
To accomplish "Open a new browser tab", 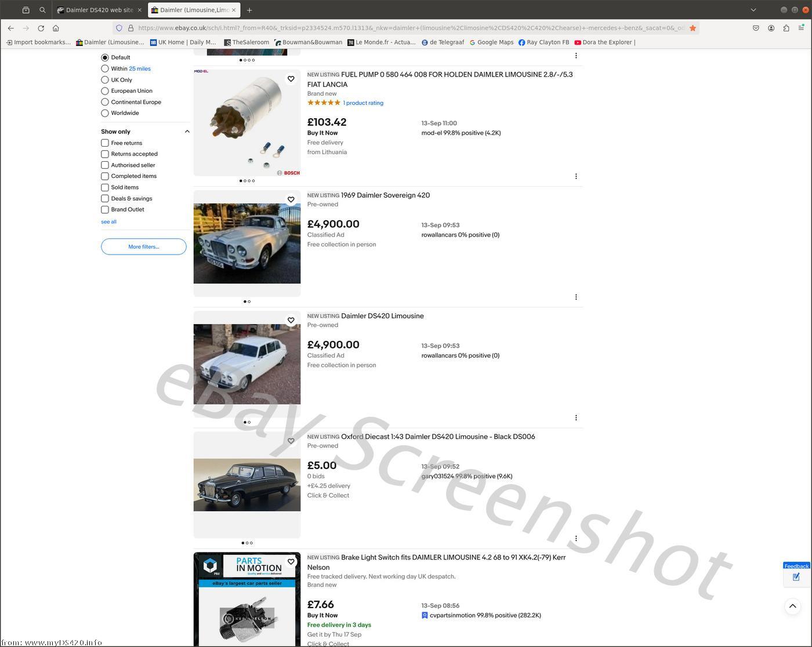I will click(249, 10).
